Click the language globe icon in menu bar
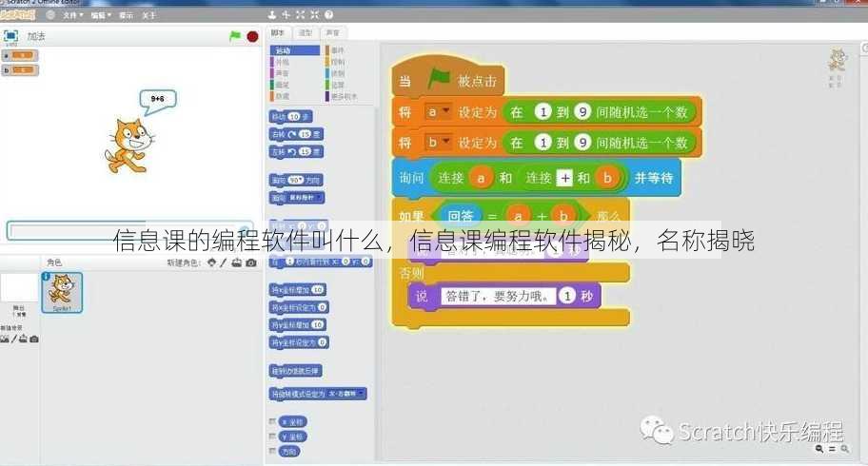This screenshot has height=466, width=868. tap(50, 15)
